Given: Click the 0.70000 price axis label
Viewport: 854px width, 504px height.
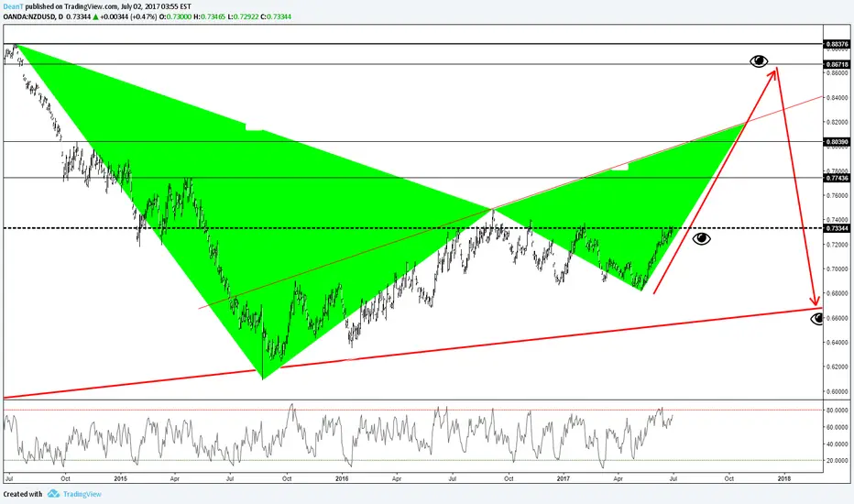Looking at the screenshot, I should (x=838, y=269).
